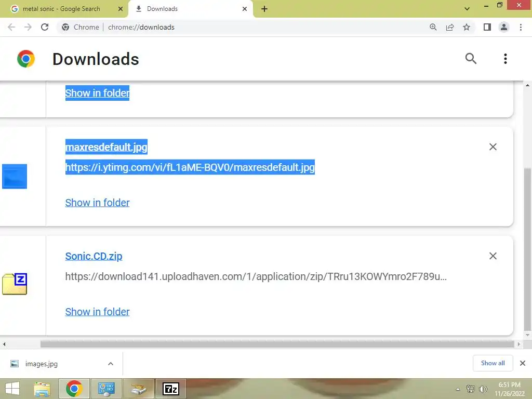Show all downloads button
Image resolution: width=532 pixels, height=399 pixels.
[493, 363]
